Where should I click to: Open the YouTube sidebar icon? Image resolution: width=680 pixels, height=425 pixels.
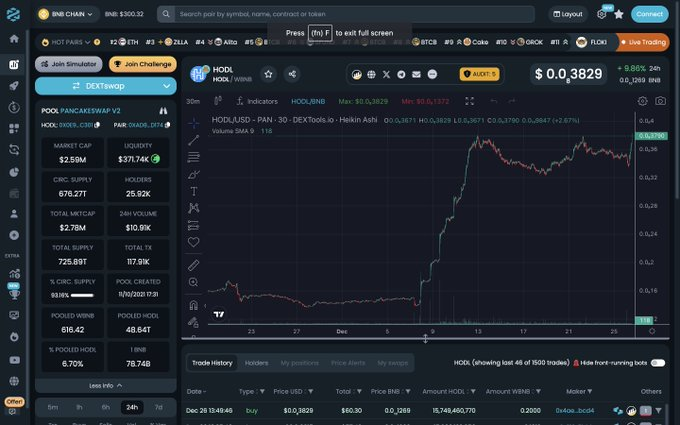coord(14,360)
